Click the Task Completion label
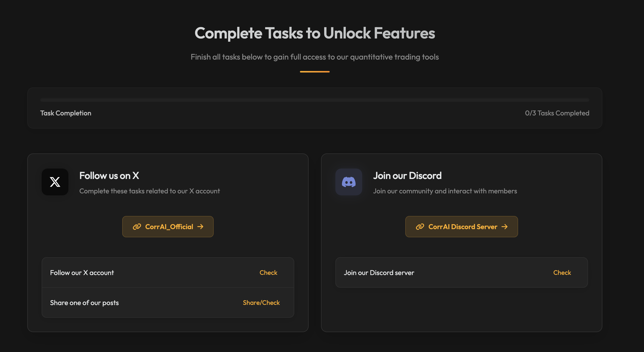644x352 pixels. 66,113
